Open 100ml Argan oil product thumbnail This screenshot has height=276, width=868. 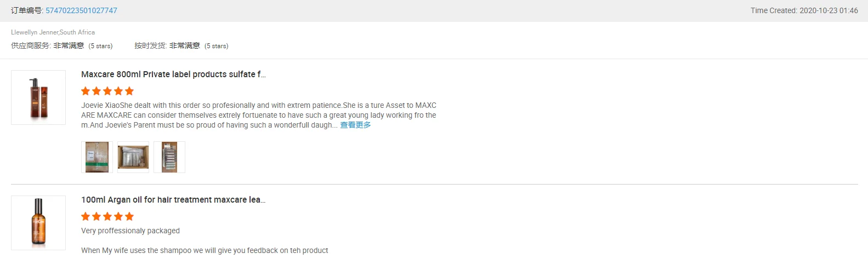pyautogui.click(x=38, y=223)
